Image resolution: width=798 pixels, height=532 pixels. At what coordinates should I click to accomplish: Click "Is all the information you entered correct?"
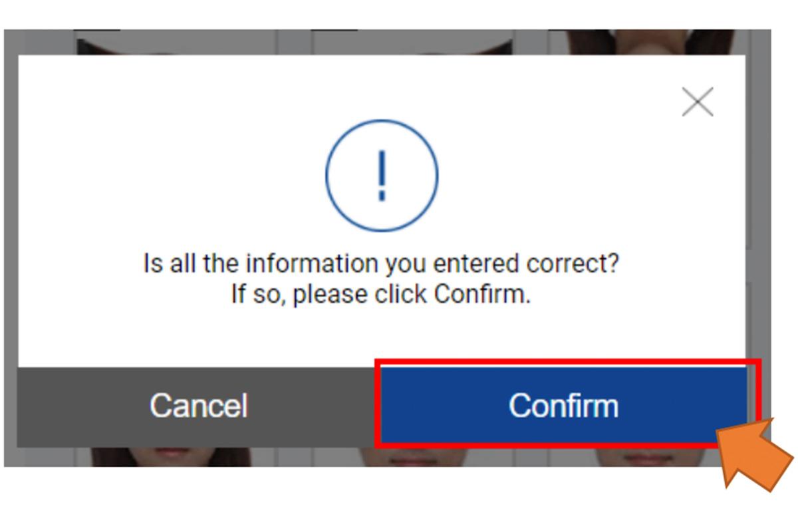tap(381, 264)
